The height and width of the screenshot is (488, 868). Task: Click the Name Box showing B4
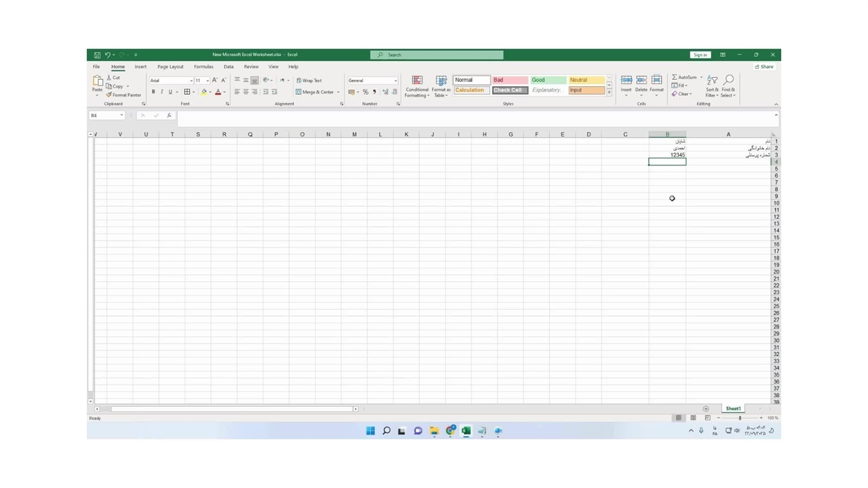point(105,115)
